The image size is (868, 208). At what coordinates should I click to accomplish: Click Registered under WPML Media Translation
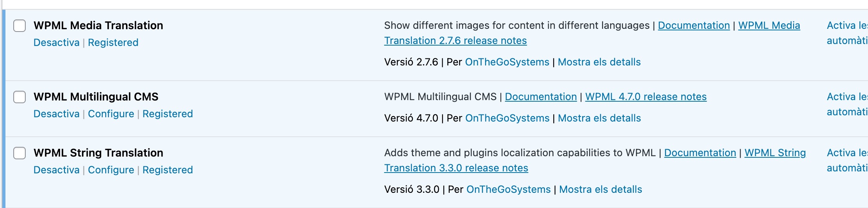113,42
